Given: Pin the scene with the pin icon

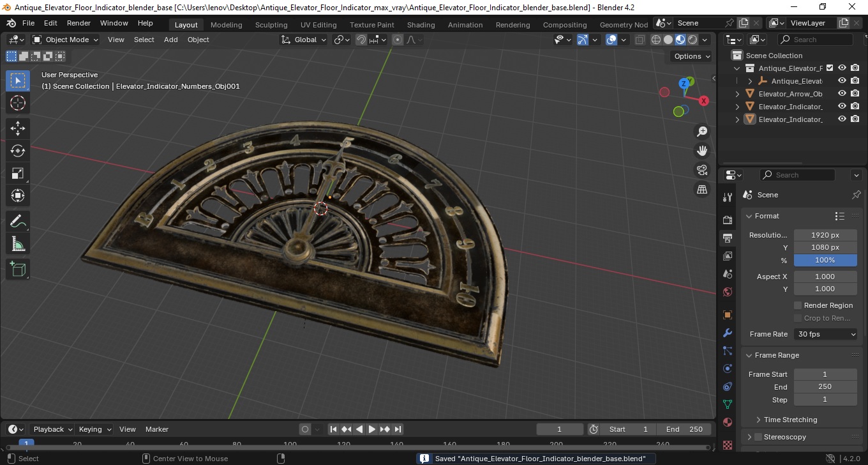Looking at the screenshot, I should [x=857, y=195].
